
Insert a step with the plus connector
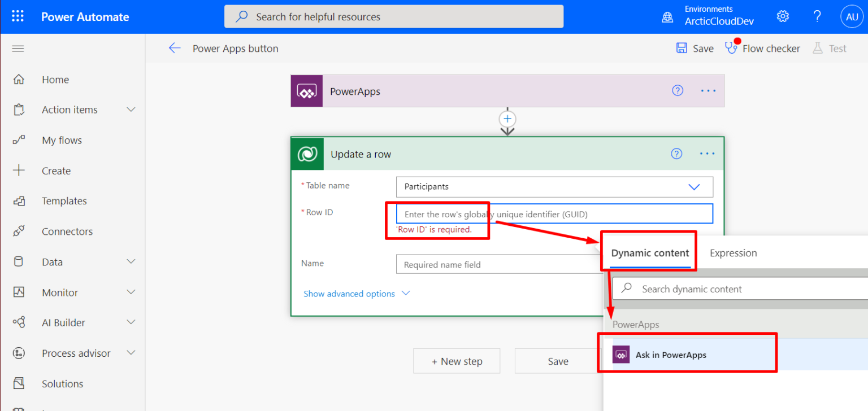pos(507,119)
